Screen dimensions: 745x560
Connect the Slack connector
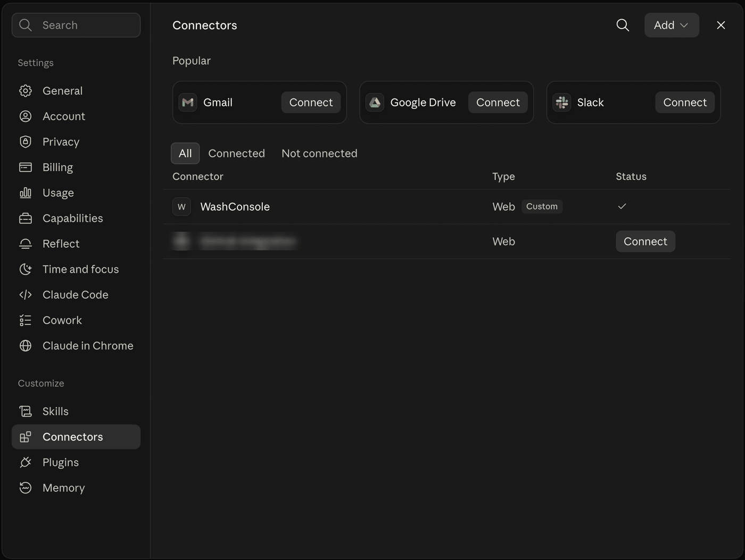tap(685, 103)
